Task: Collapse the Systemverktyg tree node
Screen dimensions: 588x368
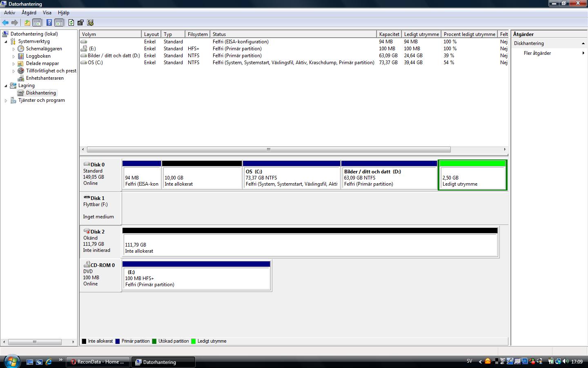Action: pyautogui.click(x=6, y=42)
